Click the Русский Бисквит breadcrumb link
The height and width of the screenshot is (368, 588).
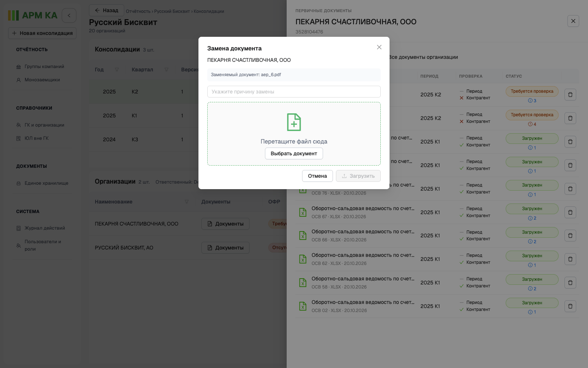pyautogui.click(x=172, y=11)
